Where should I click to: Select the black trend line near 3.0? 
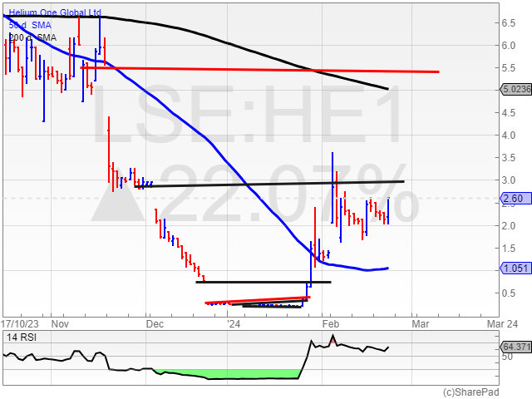point(269,184)
